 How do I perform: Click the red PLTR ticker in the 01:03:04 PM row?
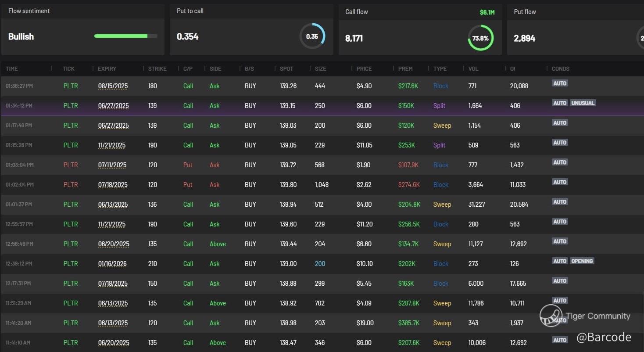tap(71, 165)
